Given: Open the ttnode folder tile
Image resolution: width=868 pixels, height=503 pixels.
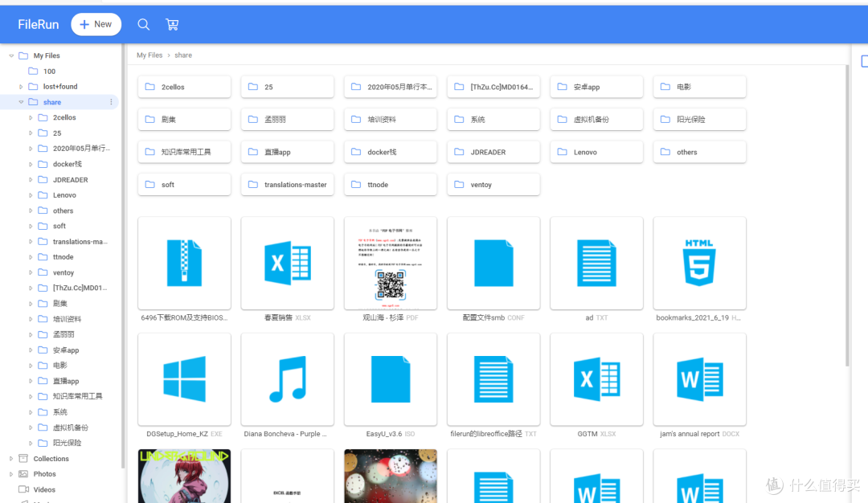Looking at the screenshot, I should coord(391,185).
